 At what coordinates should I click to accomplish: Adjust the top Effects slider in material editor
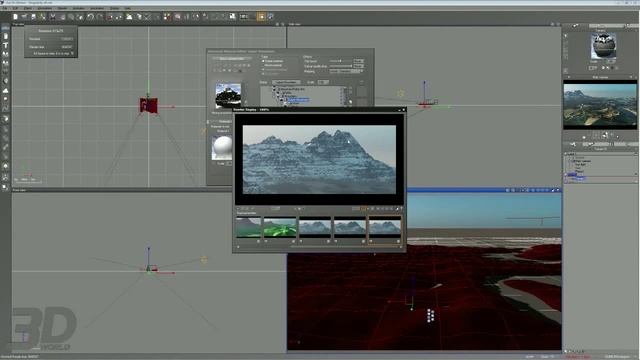(340, 61)
